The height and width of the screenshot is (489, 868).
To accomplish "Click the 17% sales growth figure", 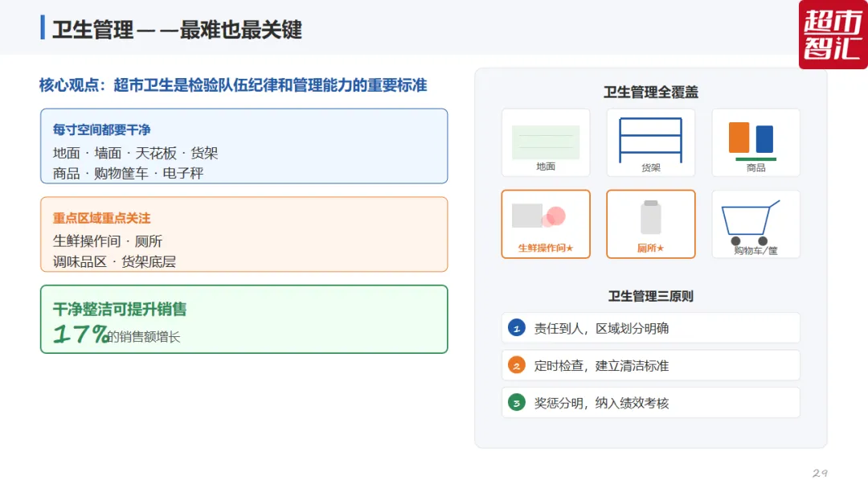I will [80, 334].
